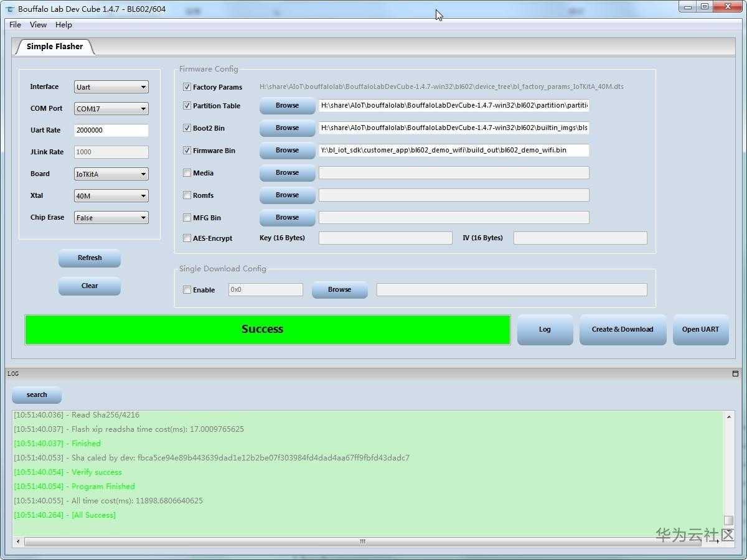
Task: Open the File menu
Action: (15, 25)
